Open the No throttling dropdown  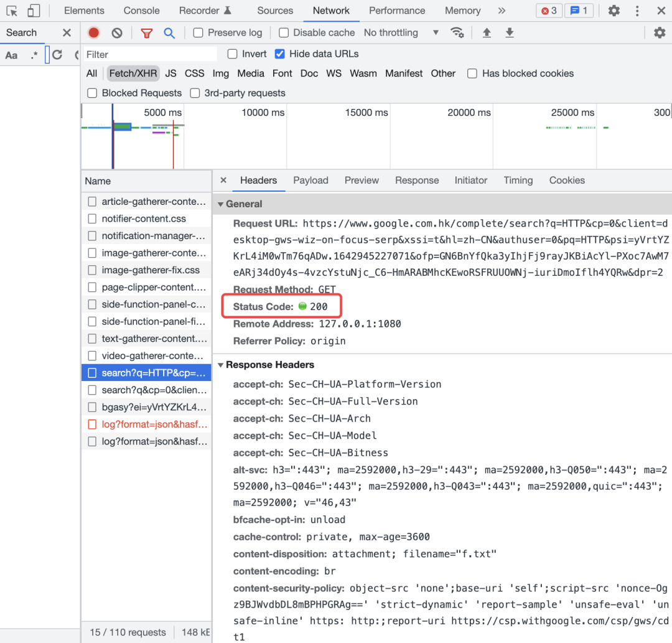(x=401, y=32)
